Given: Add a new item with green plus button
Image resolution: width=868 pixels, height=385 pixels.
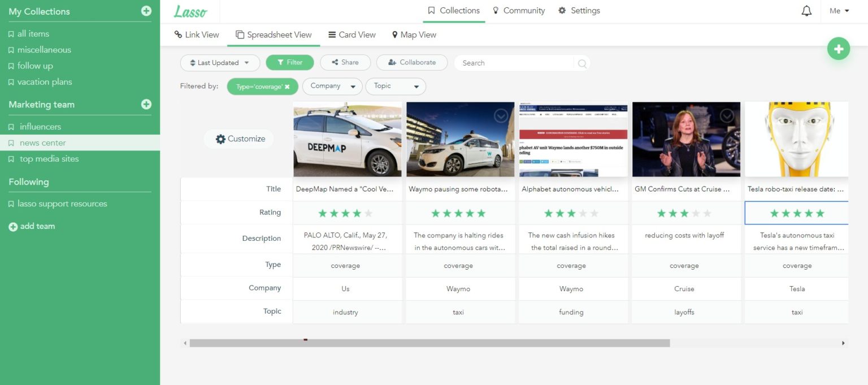Looking at the screenshot, I should point(839,49).
